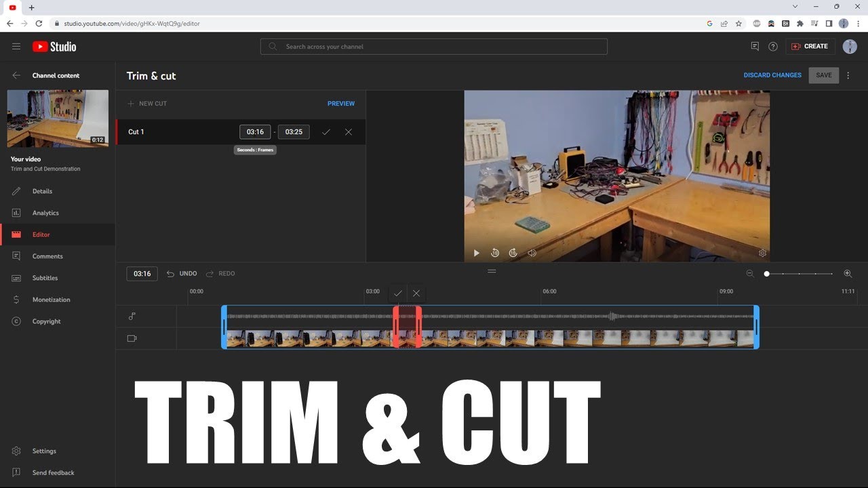Add a NEW CUT
This screenshot has width=868, height=488.
147,104
